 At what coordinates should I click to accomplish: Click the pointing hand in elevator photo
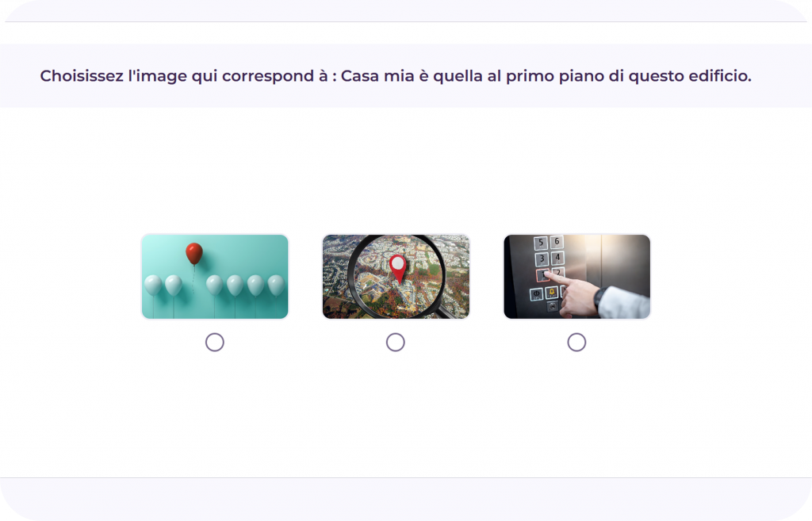[x=576, y=297]
